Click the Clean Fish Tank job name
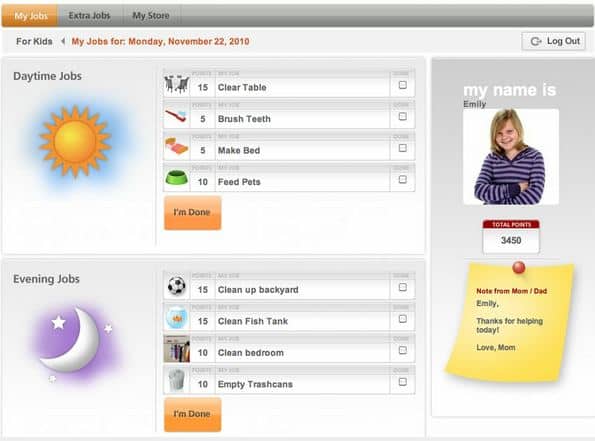 pos(253,321)
